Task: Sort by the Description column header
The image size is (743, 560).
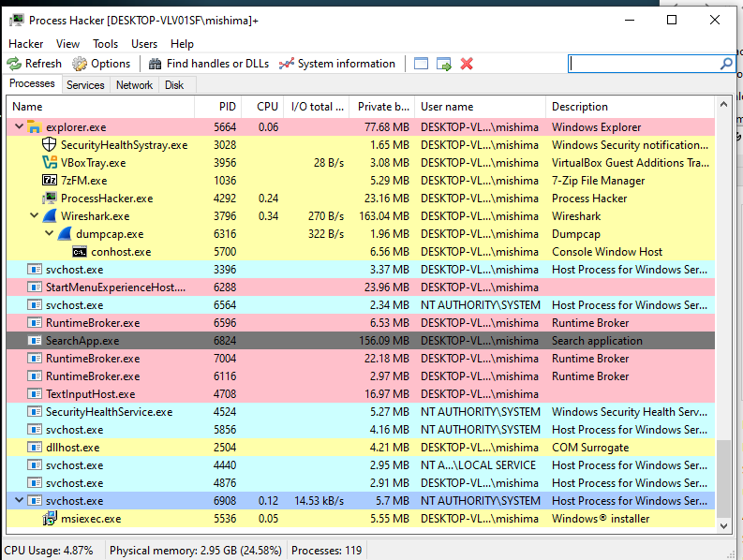Action: (x=631, y=107)
